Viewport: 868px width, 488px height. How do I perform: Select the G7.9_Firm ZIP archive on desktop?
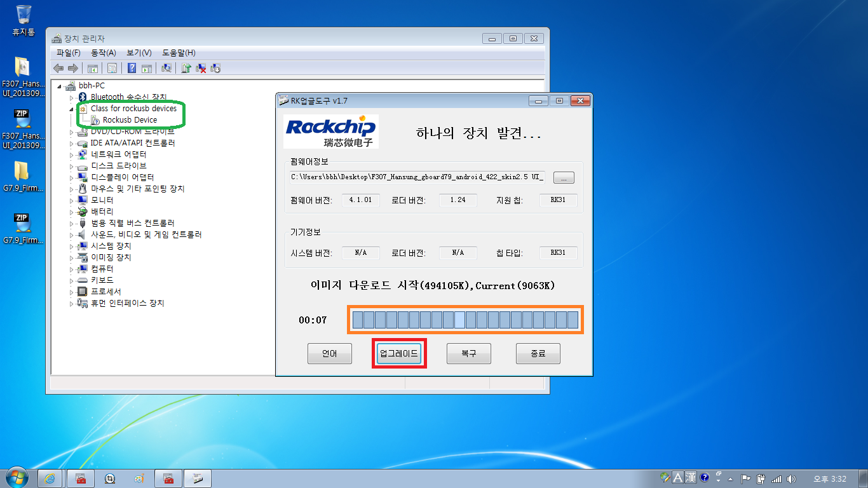tap(24, 229)
